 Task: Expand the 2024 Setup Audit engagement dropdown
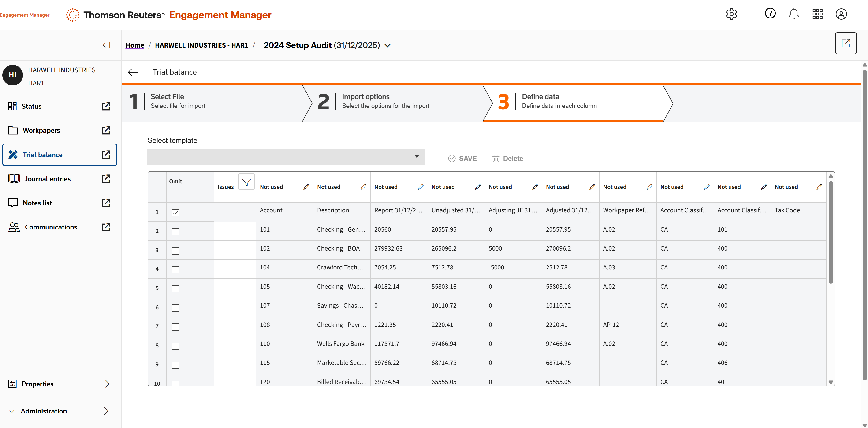388,45
